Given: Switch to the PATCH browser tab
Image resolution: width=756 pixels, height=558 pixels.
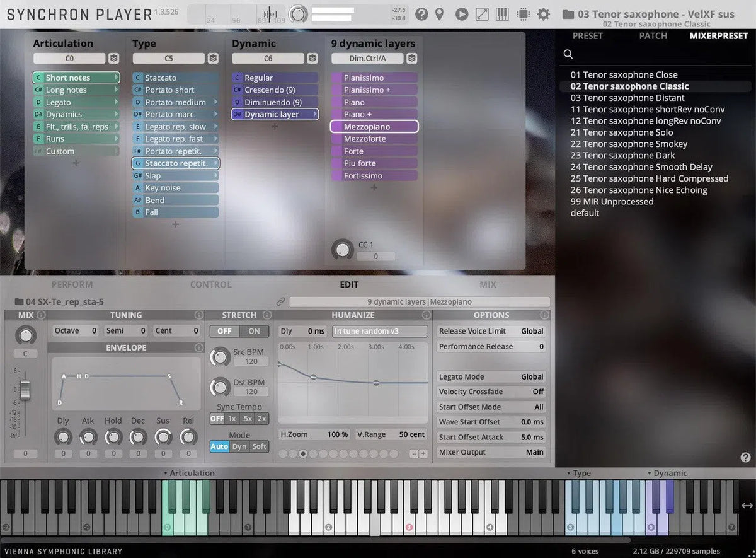Looking at the screenshot, I should pyautogui.click(x=653, y=36).
